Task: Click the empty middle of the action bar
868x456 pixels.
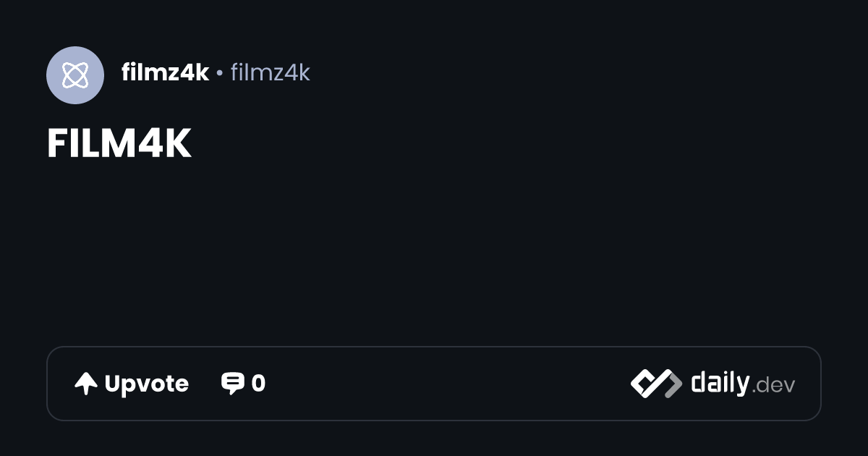Action: (x=448, y=384)
